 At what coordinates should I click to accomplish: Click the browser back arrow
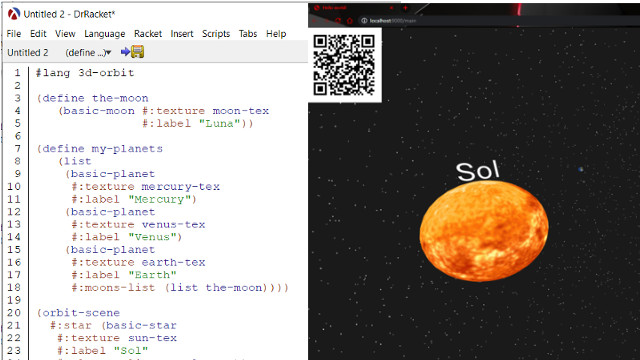314,21
